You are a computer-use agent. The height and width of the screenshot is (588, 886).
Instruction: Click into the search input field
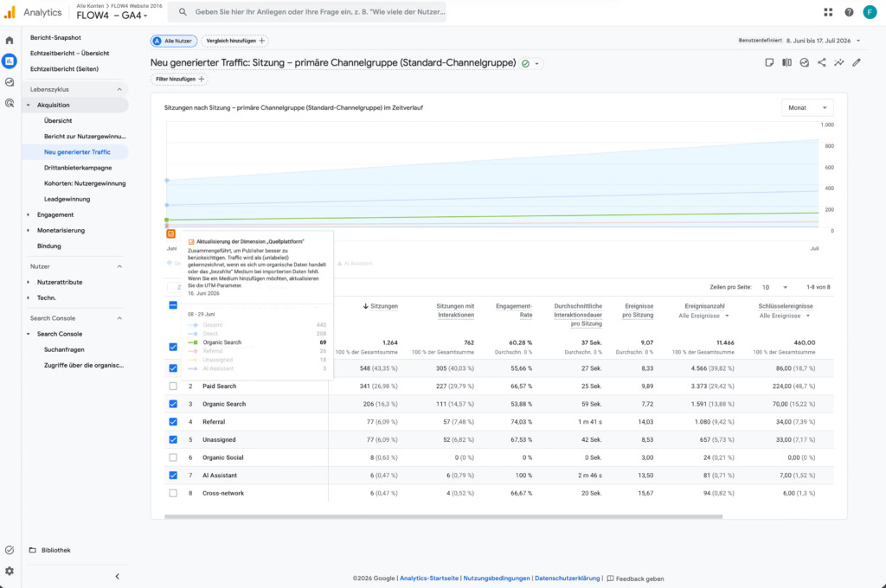[320, 12]
